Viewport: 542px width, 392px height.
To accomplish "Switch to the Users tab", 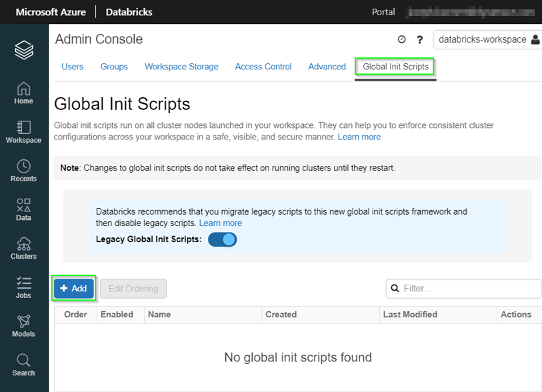I will coord(73,67).
